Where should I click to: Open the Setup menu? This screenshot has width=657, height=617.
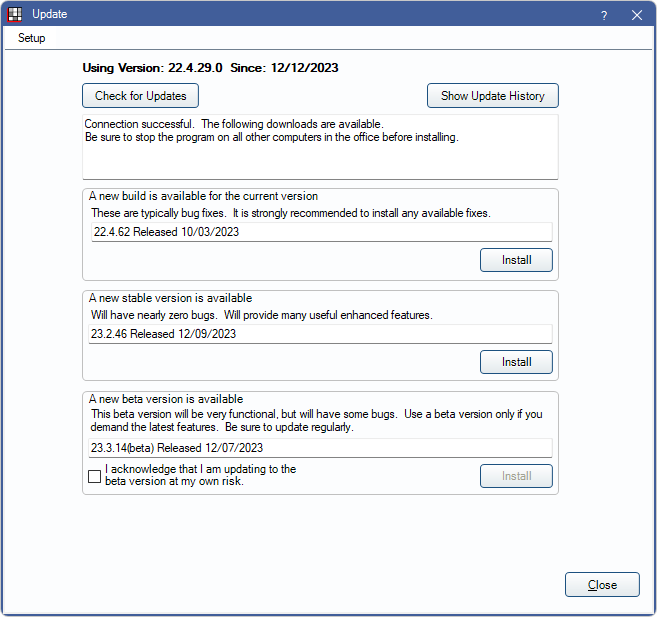32,38
